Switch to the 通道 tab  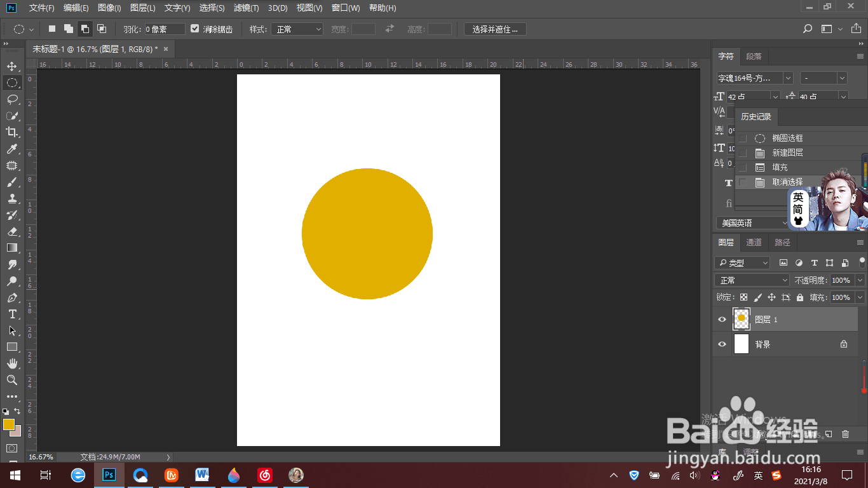[x=754, y=242]
